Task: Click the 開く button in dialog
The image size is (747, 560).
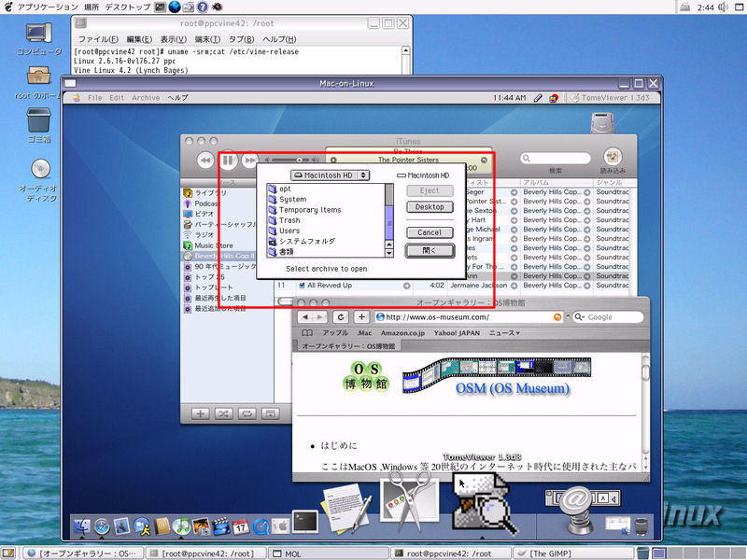Action: click(430, 250)
